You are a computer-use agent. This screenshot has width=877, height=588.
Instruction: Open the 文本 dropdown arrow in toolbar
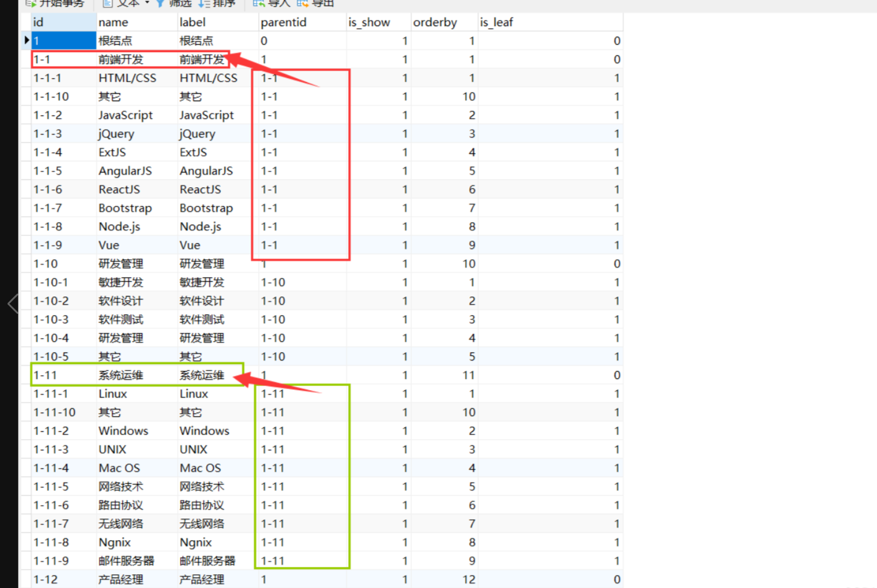(x=147, y=3)
